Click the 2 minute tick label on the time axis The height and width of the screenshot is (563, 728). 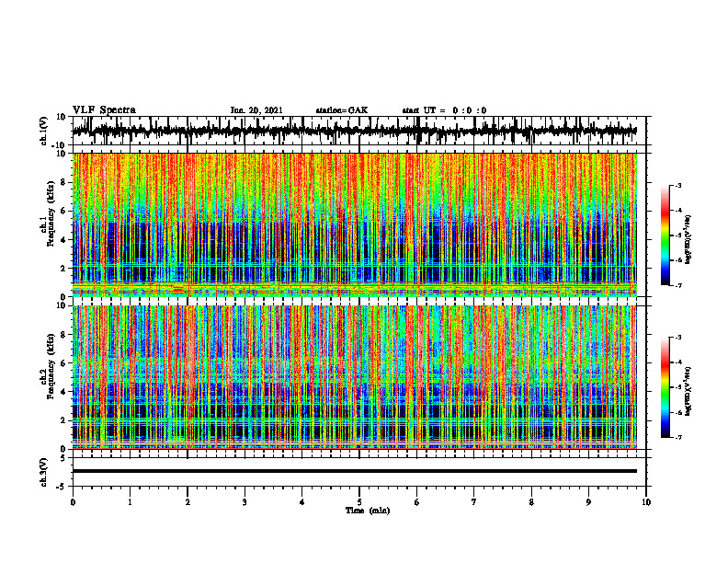(x=188, y=502)
